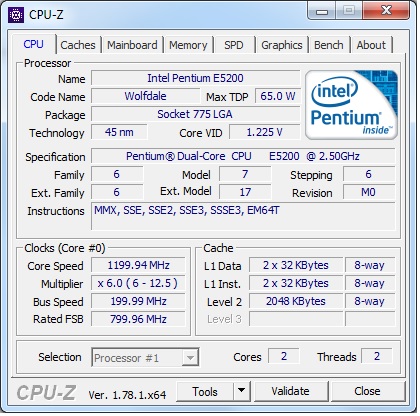Click the 'Clocks (Core #0)' group label
The height and width of the screenshot is (416, 420).
pyautogui.click(x=65, y=248)
